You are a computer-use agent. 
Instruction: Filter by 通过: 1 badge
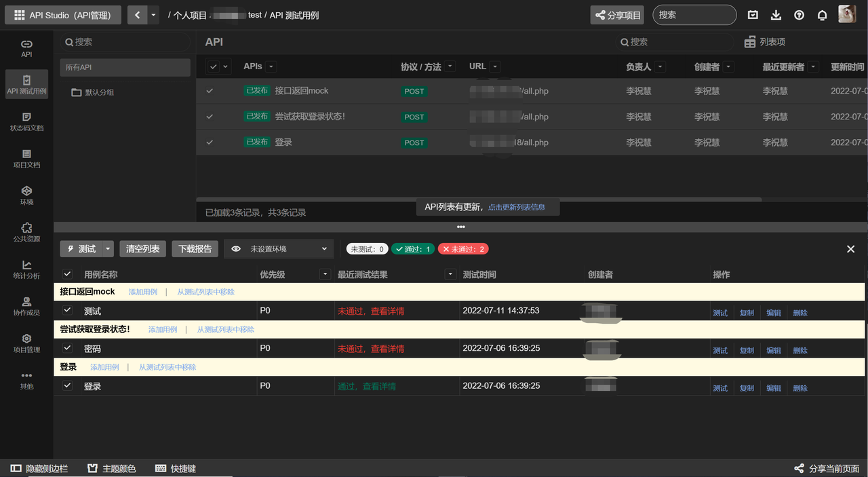(413, 249)
